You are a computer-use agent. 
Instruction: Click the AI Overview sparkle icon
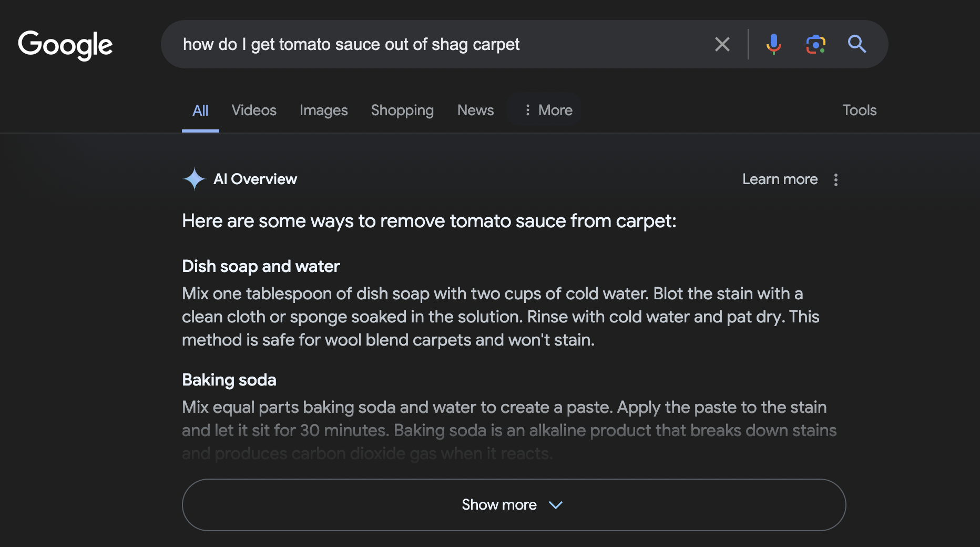coord(194,179)
